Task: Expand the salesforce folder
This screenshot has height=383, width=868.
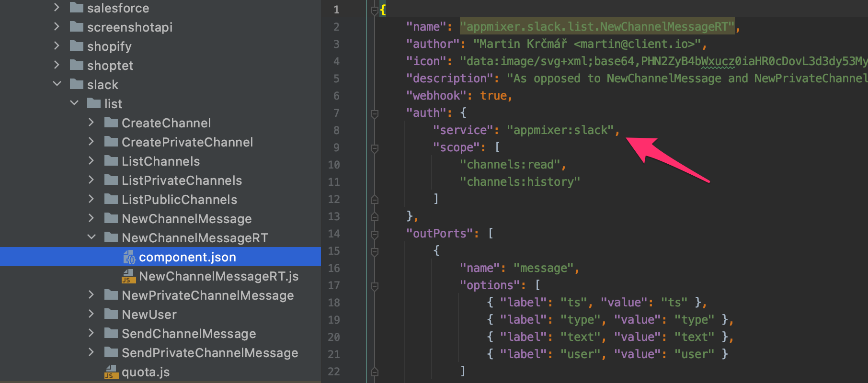Action: click(57, 7)
